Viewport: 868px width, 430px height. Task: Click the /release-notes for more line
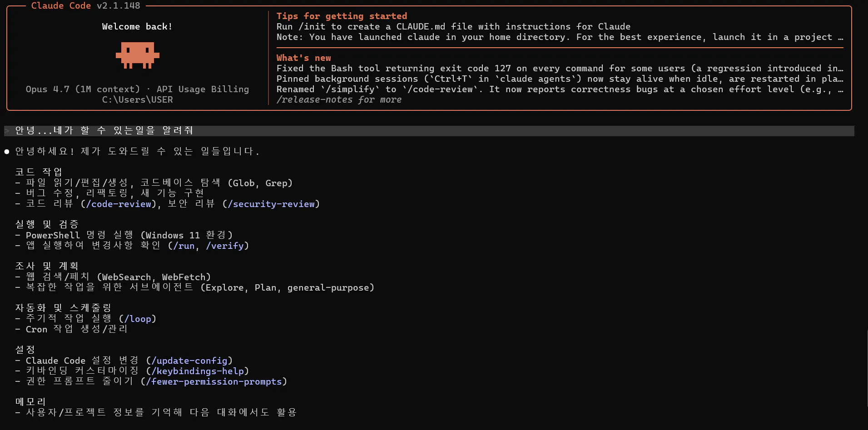339,99
